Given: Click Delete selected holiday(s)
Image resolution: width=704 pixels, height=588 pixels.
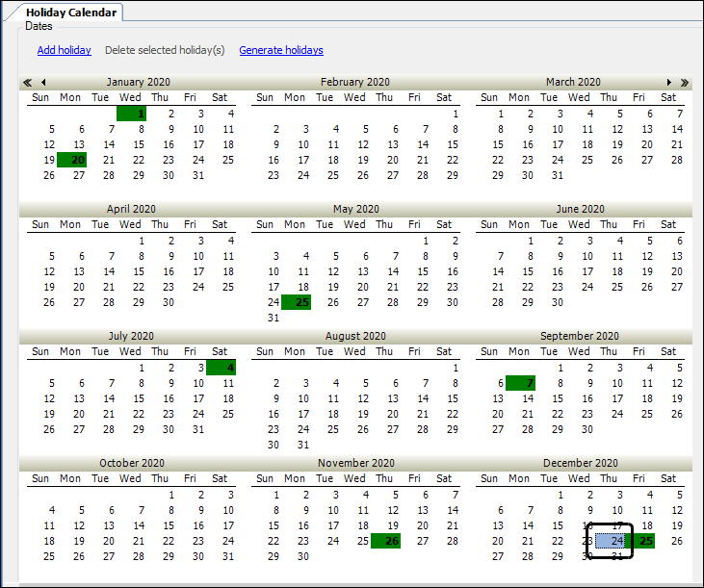Looking at the screenshot, I should point(165,50).
